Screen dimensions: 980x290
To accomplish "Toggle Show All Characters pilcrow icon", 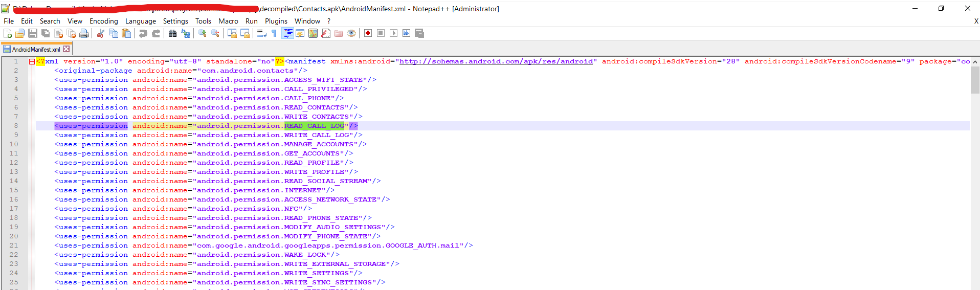I will click(x=274, y=34).
